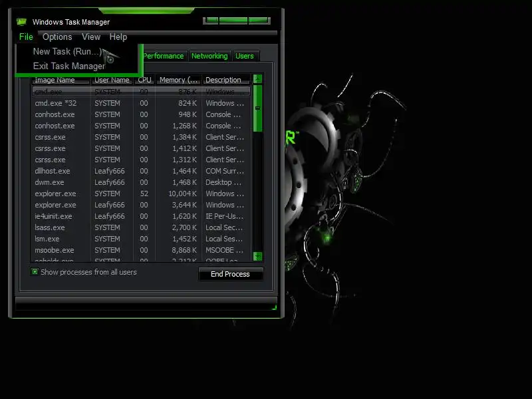Click the IE Per-Us... description cell

point(224,216)
